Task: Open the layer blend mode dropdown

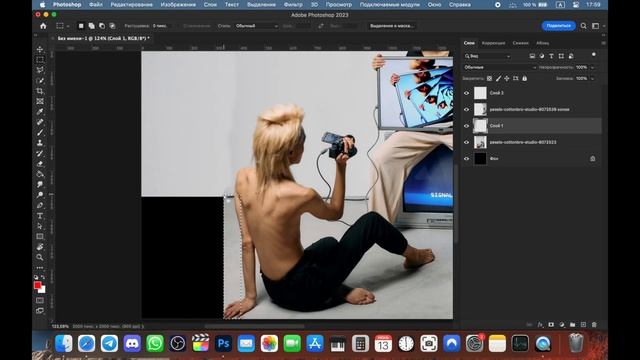Action: (x=500, y=67)
